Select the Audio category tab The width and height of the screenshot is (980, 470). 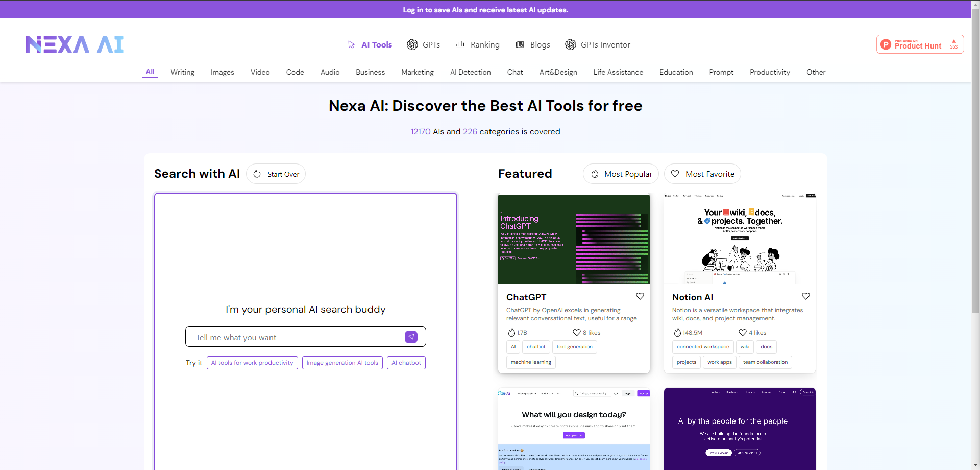tap(330, 72)
